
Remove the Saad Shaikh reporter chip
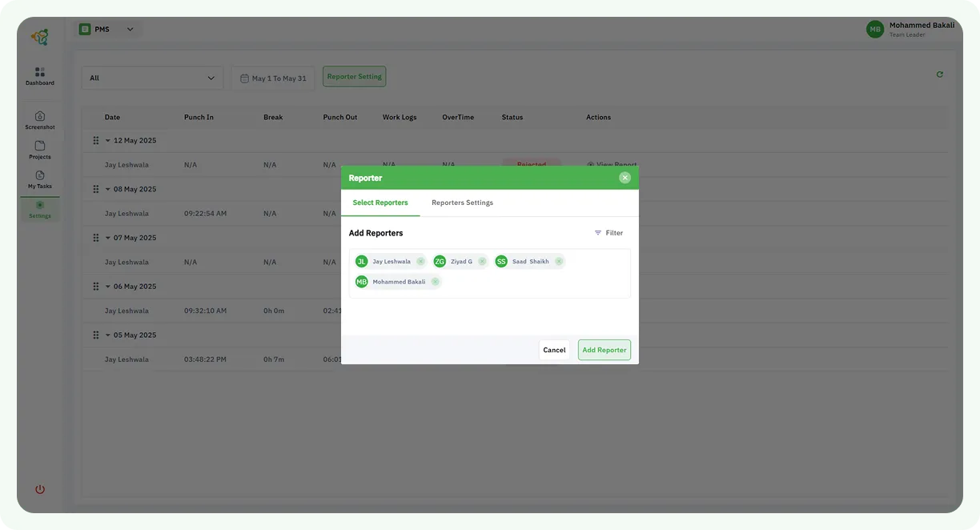pos(559,262)
